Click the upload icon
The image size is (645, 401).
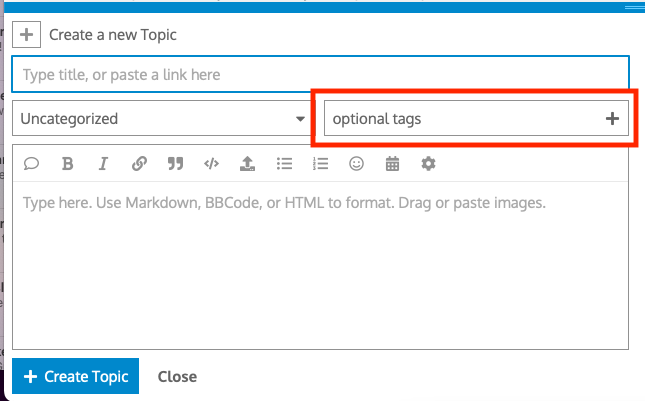[248, 164]
